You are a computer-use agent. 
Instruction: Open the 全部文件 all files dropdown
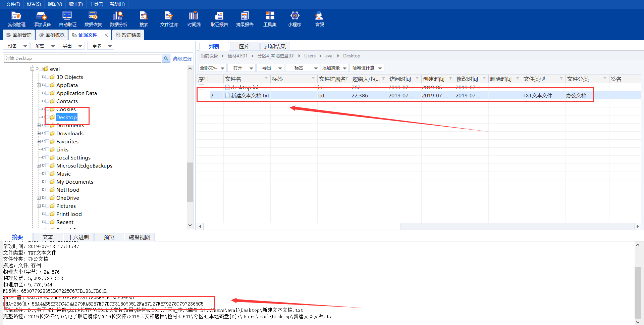click(212, 68)
